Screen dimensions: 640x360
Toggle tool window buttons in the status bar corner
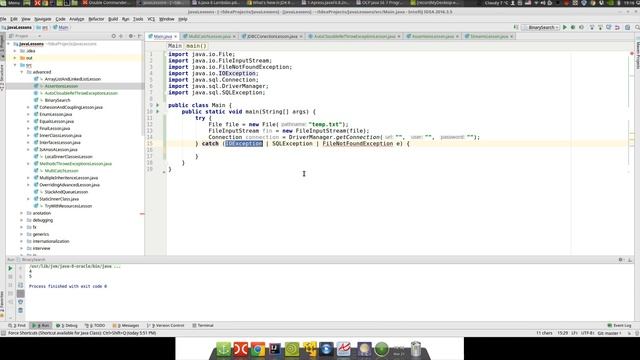[x=3, y=333]
